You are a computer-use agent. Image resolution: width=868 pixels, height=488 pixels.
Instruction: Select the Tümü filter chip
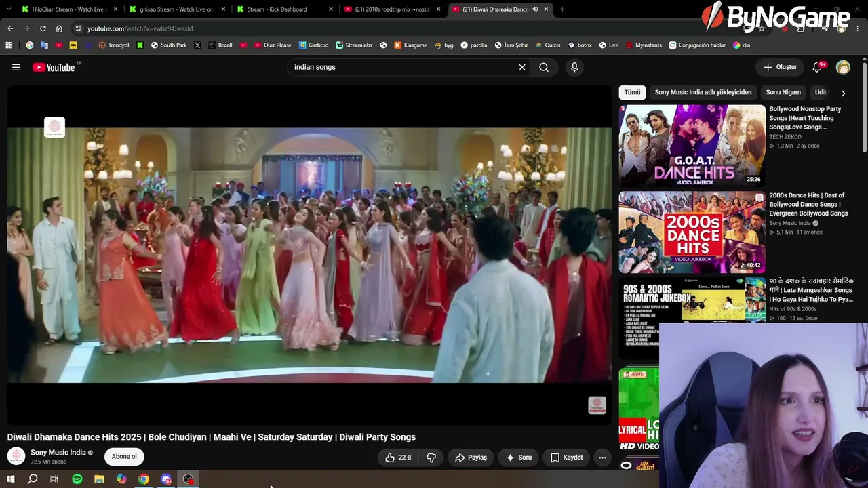pyautogui.click(x=632, y=92)
